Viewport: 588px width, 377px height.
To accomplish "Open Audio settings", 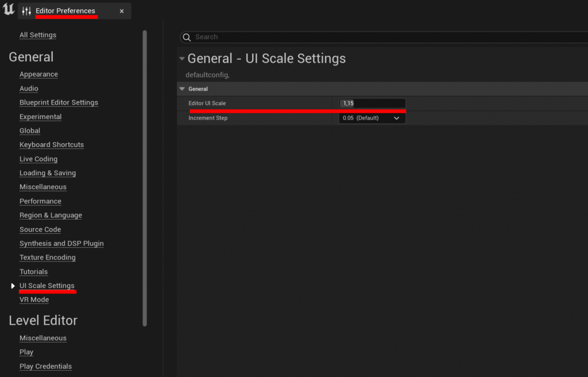I will point(29,89).
